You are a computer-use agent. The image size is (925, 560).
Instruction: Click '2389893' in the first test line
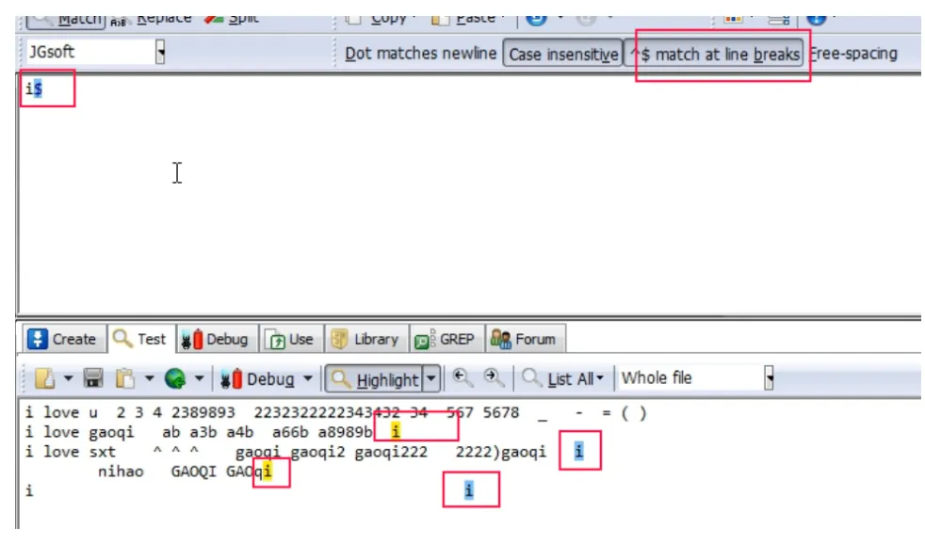[x=203, y=412]
